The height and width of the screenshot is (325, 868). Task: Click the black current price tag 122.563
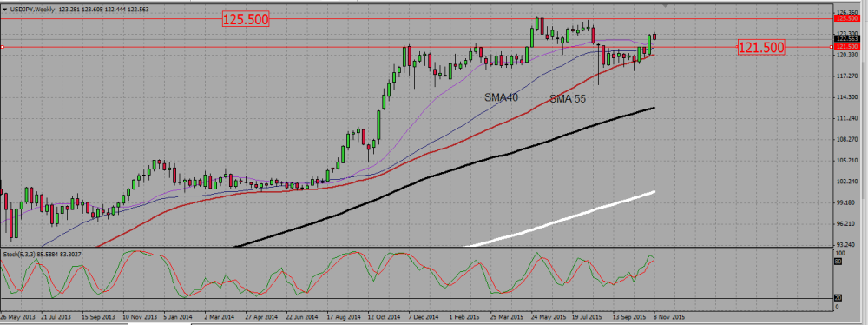(x=847, y=39)
